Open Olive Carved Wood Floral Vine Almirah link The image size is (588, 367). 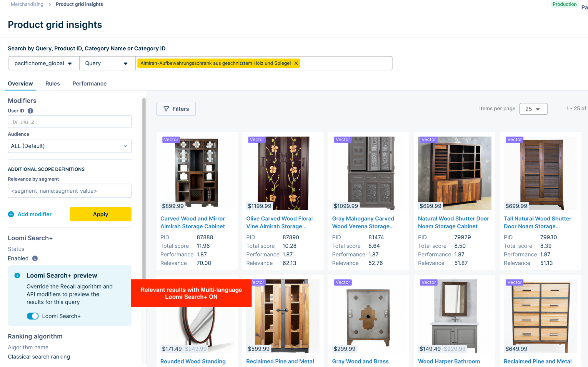(279, 223)
